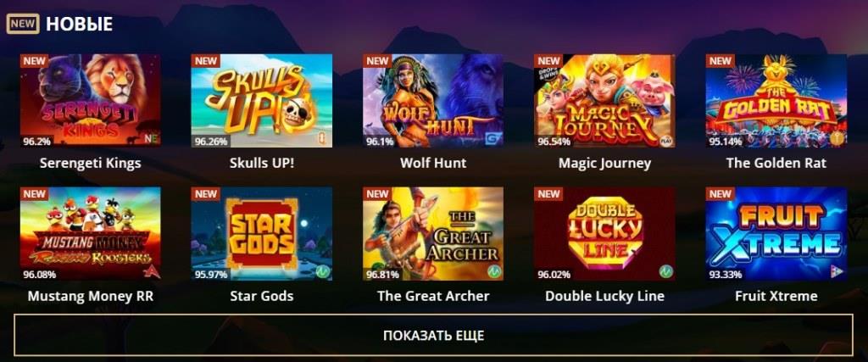Open the Star Gods title link
The height and width of the screenshot is (362, 868).
click(262, 296)
